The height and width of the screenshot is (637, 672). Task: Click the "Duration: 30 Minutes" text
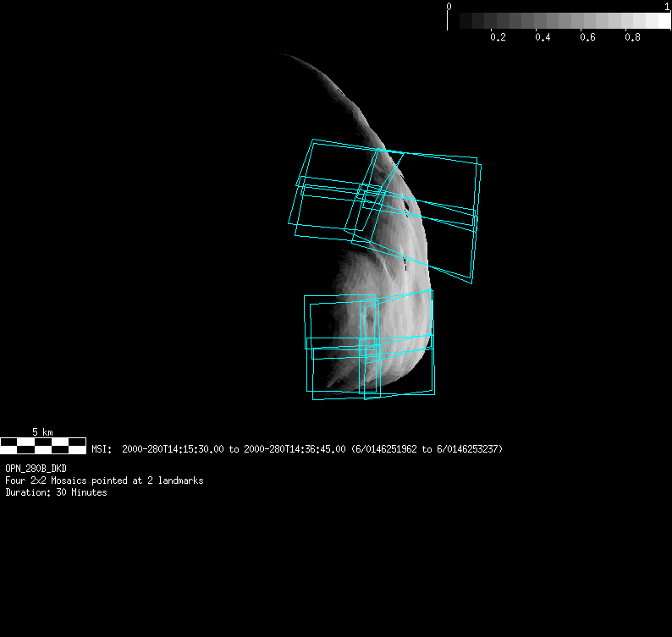pyautogui.click(x=56, y=492)
